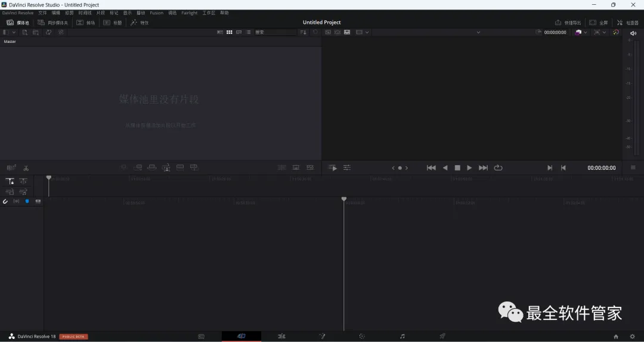Click the 全屏 (Full Screen) button
Image resolution: width=644 pixels, height=342 pixels.
click(599, 23)
